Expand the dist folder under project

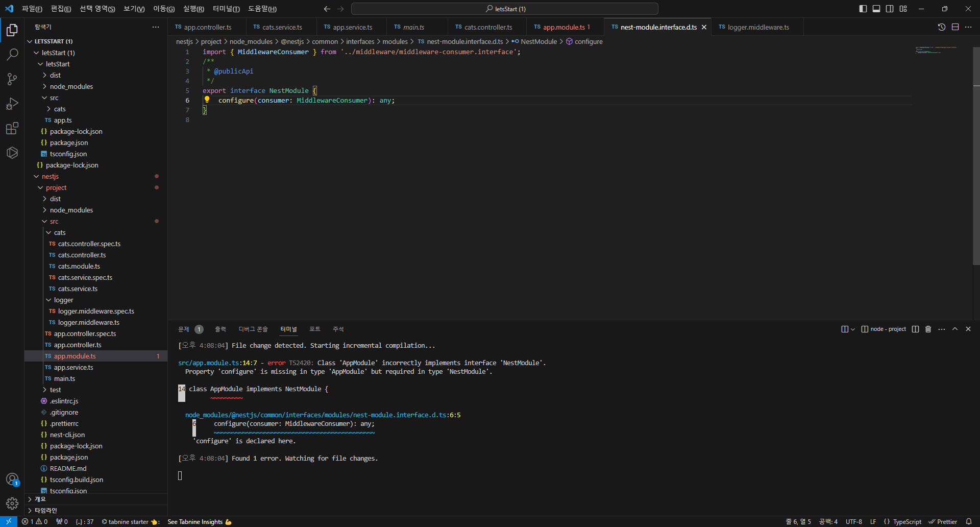point(96,199)
